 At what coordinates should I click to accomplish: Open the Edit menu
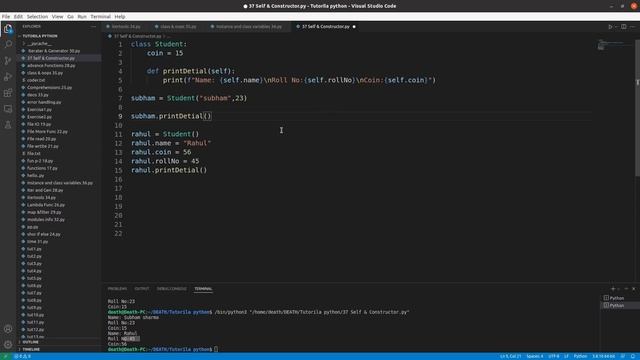[x=18, y=17]
